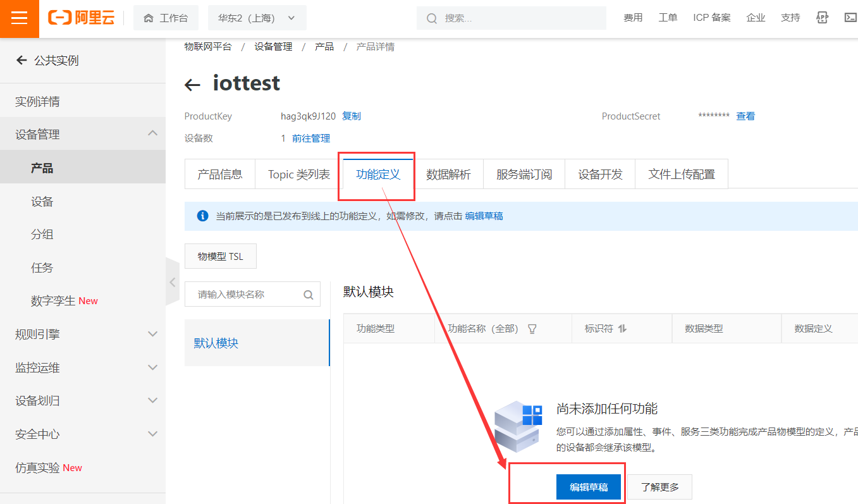
Task: Switch to the Topic 类列表 tab
Action: tap(298, 175)
